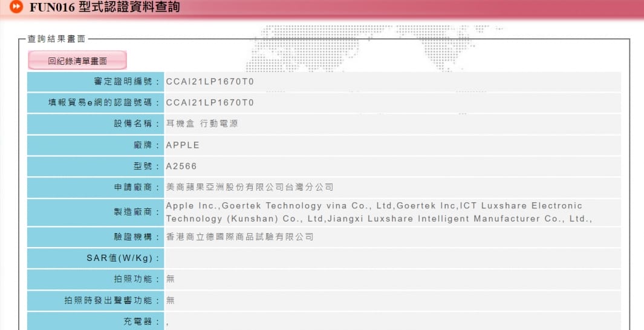Click the 型號 label cell
Viewport: 644px width, 330px height.
[x=96, y=167]
